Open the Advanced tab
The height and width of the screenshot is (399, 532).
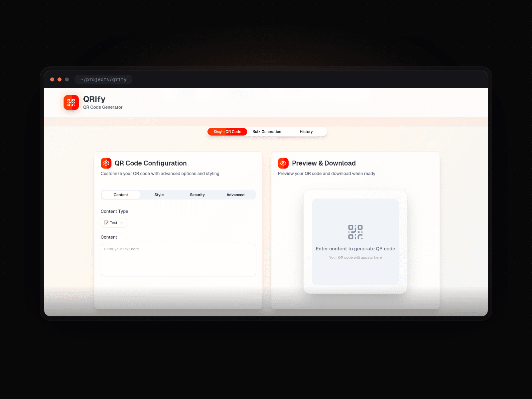pos(235,195)
